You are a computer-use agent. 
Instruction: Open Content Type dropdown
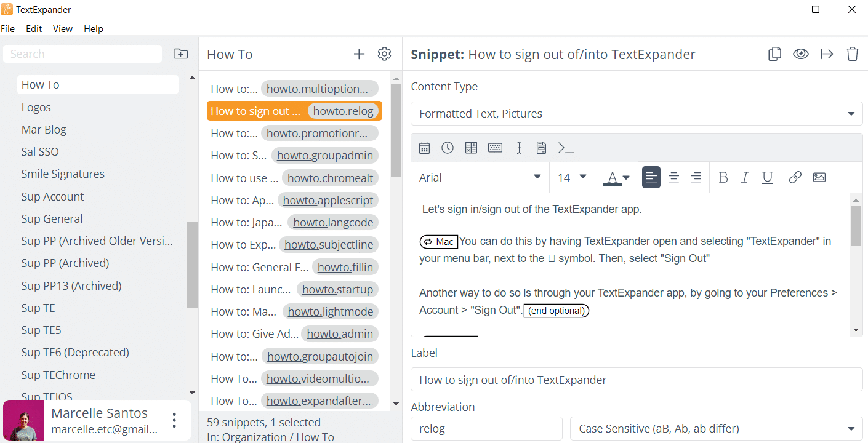coord(637,113)
